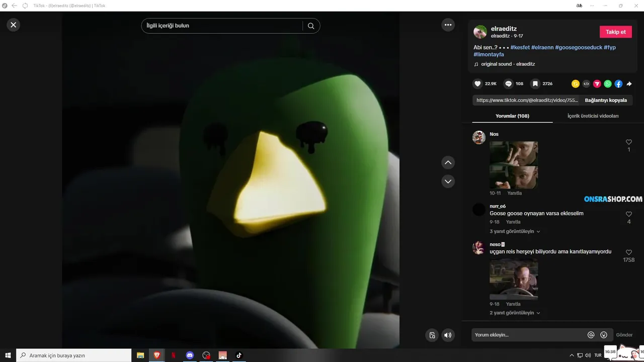Open the TikTok app taskbar icon

click(239, 355)
